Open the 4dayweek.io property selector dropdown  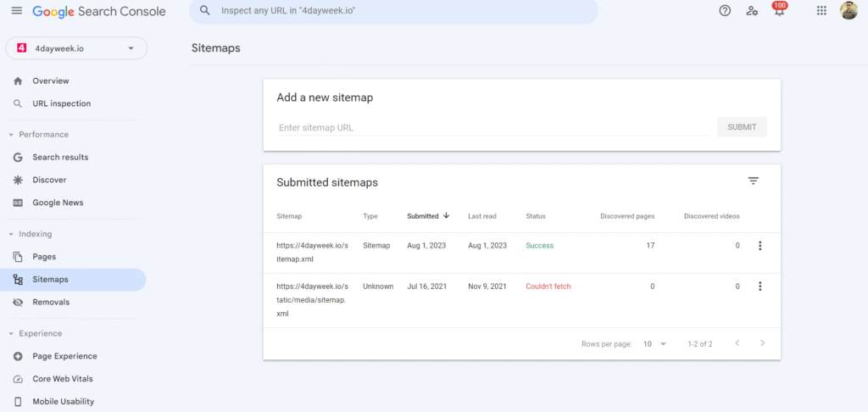(76, 48)
